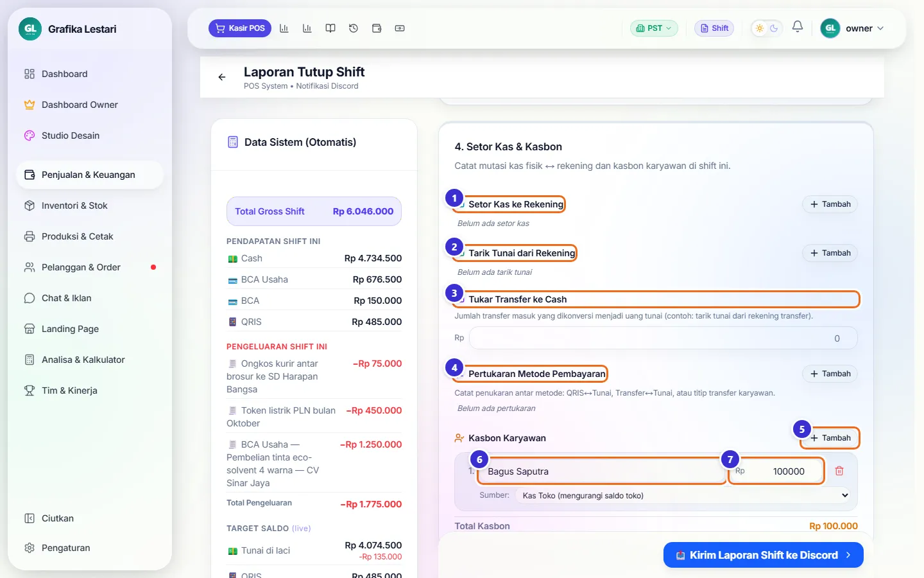Click bar chart icon adjacent to Kasir POS
The height and width of the screenshot is (578, 924).
[x=284, y=28]
